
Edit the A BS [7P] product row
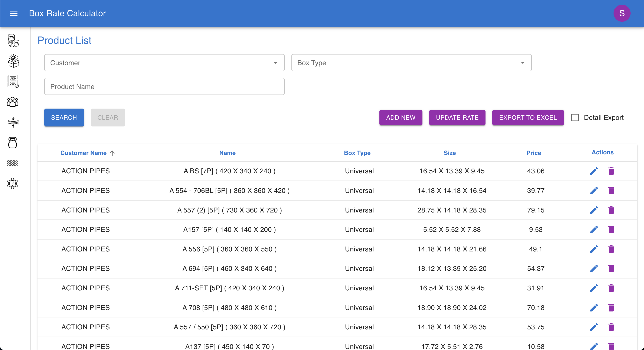tap(594, 171)
